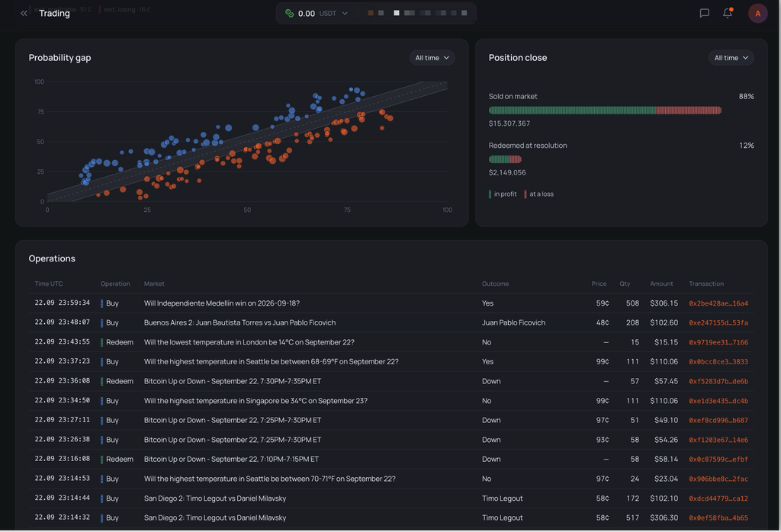Select Bitcoin Up or Down 7:30PM-7:35PM market
The width and height of the screenshot is (781, 532).
tap(233, 381)
